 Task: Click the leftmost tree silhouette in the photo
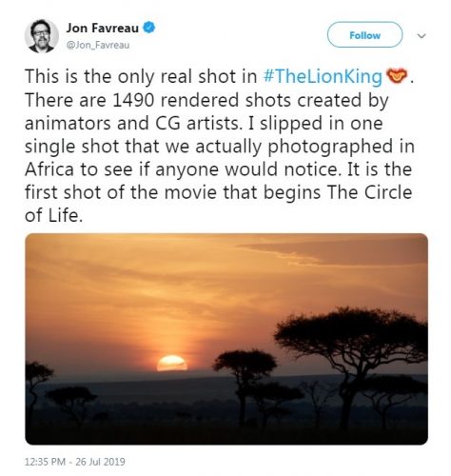pos(36,386)
